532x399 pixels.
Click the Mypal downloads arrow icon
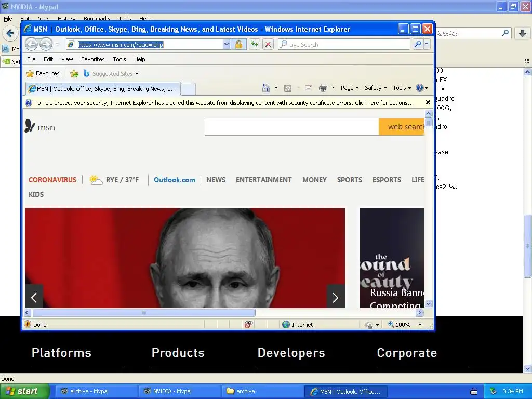point(523,33)
